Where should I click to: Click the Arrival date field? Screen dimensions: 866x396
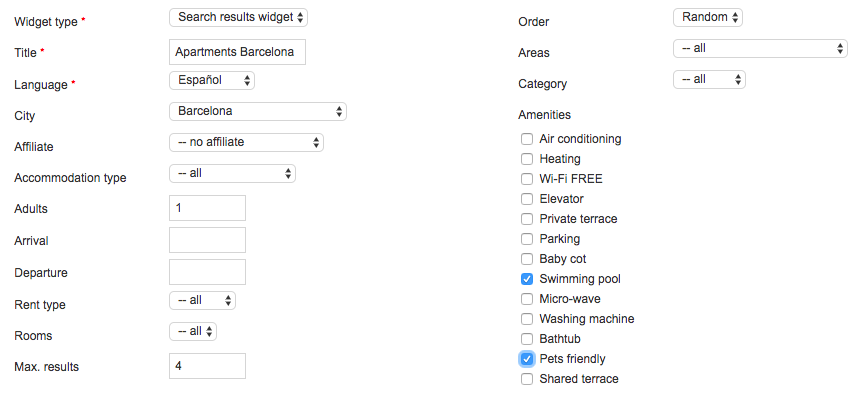click(207, 240)
